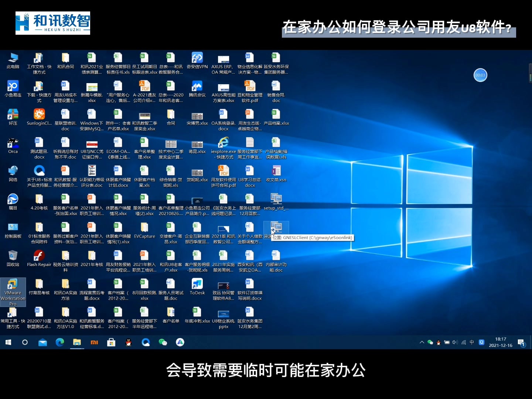The image size is (532, 399).
Task: Open the 下载 shortcut icon
Action: pos(39,92)
